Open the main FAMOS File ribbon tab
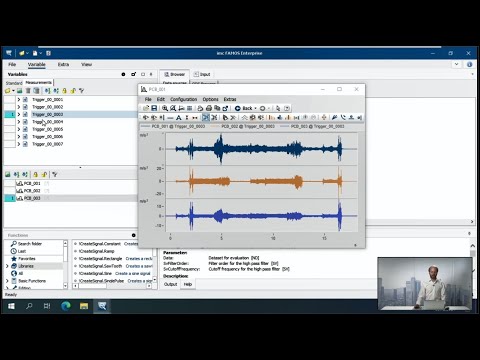 [x=12, y=64]
